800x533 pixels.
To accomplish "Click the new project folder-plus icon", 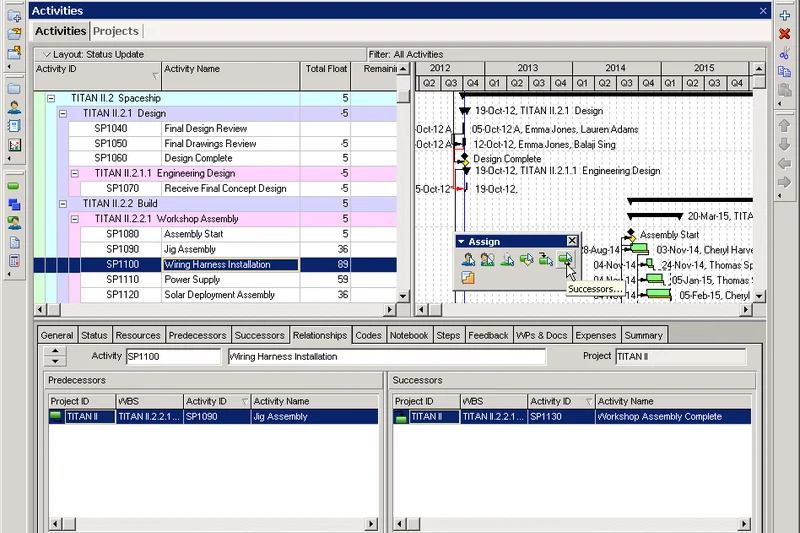I will [x=14, y=15].
